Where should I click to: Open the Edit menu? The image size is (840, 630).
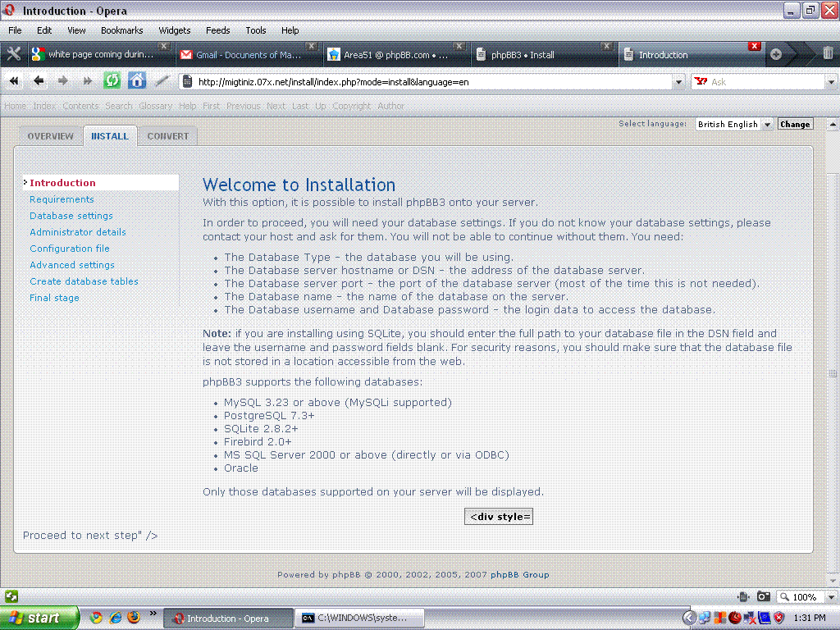click(x=44, y=30)
